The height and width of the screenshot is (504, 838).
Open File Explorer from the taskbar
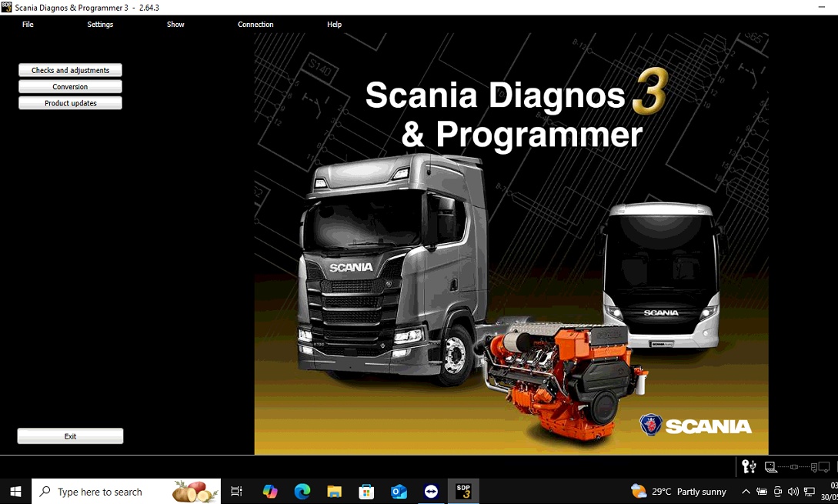(x=335, y=491)
